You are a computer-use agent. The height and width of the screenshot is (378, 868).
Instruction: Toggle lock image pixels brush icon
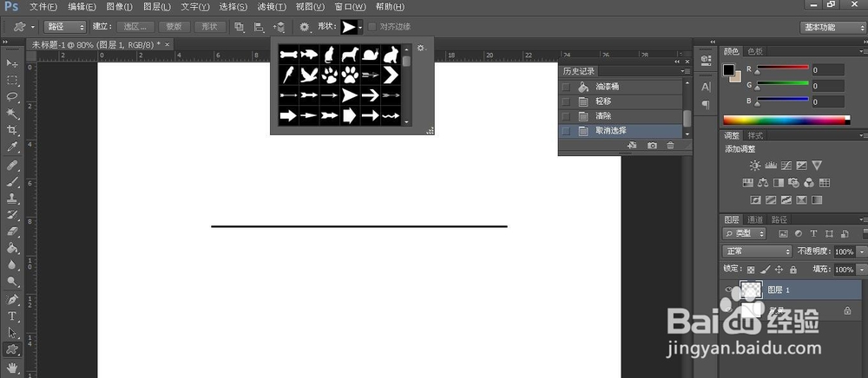pos(765,270)
